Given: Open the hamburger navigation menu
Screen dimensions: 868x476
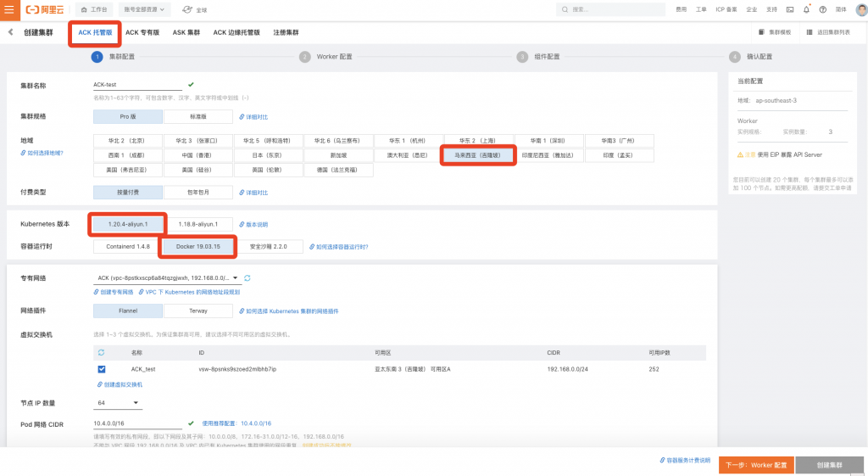Looking at the screenshot, I should [8, 9].
